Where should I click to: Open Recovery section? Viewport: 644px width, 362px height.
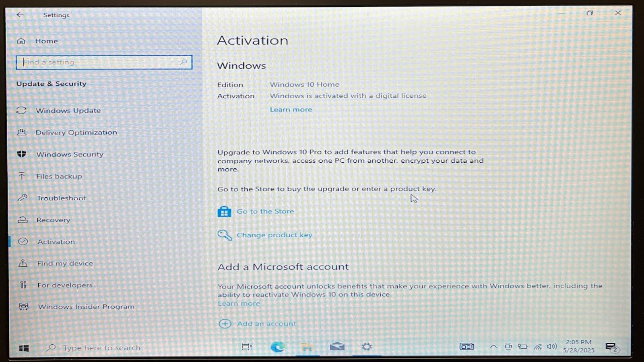coord(53,220)
